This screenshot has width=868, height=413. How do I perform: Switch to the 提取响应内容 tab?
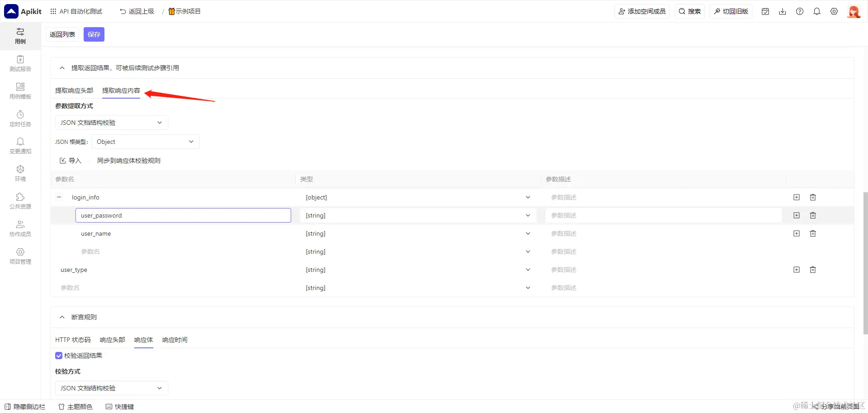click(x=121, y=90)
